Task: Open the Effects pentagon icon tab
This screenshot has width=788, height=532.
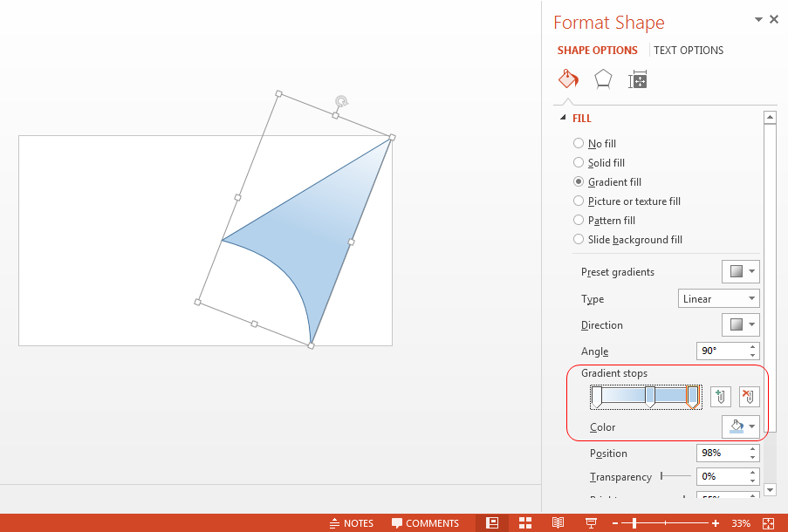Action: click(x=602, y=79)
